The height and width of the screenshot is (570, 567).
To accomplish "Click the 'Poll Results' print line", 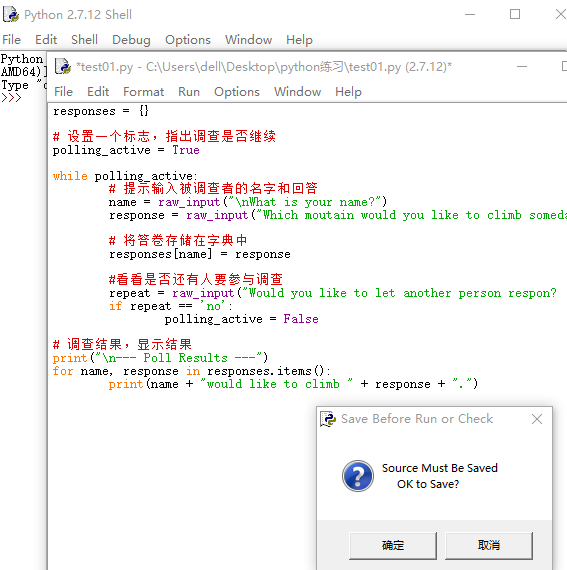I will pos(160,358).
